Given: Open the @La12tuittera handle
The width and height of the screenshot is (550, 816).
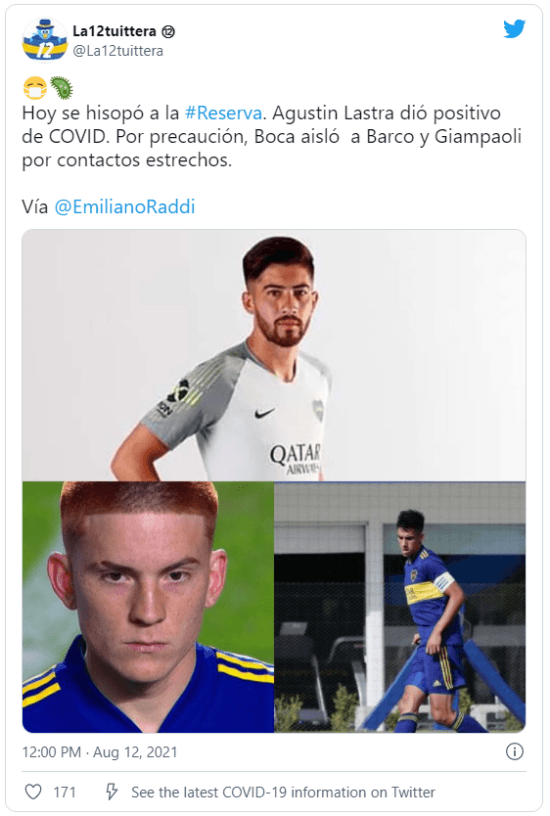Looking at the screenshot, I should (x=118, y=51).
